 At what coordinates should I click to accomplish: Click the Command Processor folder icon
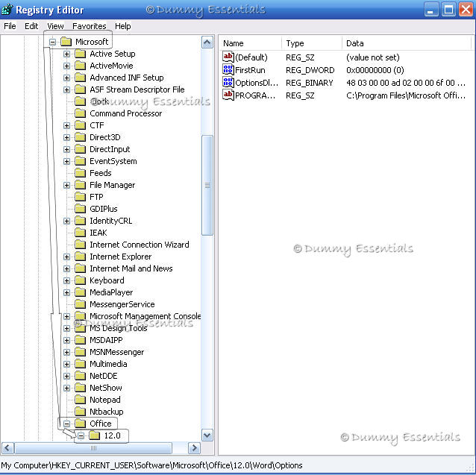pos(80,113)
